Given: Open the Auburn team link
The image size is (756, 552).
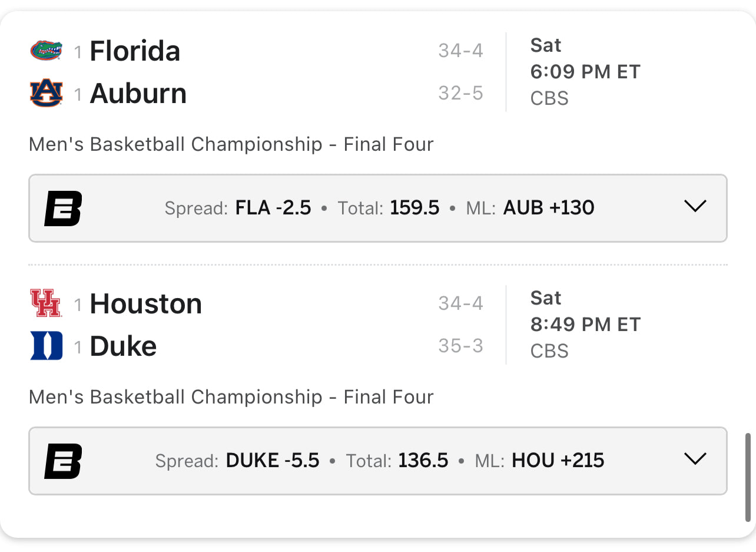Looking at the screenshot, I should 138,94.
